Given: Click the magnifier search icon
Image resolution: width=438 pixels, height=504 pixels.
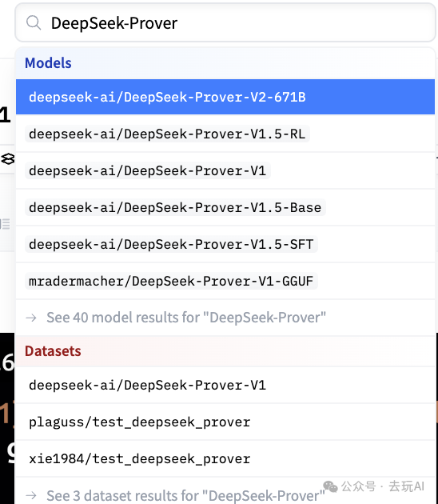Looking at the screenshot, I should [34, 23].
